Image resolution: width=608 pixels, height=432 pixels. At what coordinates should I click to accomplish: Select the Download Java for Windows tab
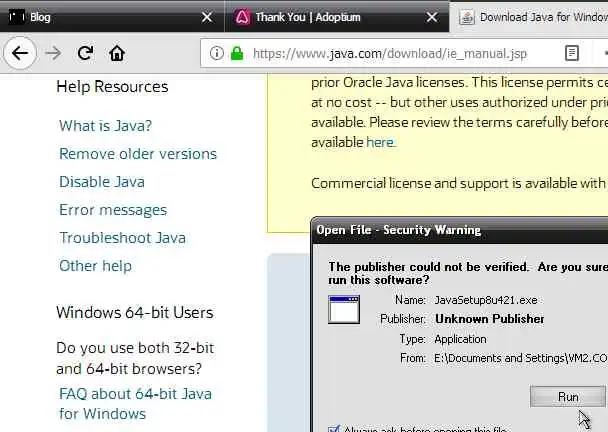click(x=529, y=17)
